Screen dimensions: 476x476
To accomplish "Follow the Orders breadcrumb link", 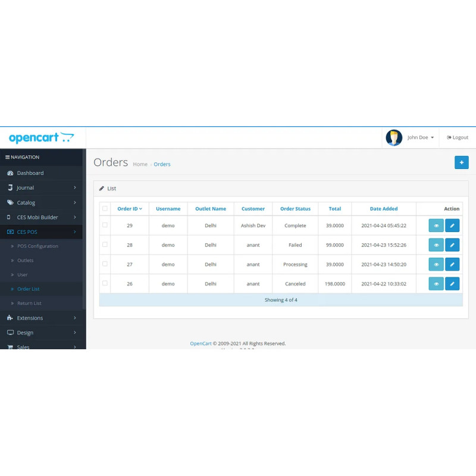I will pos(162,164).
